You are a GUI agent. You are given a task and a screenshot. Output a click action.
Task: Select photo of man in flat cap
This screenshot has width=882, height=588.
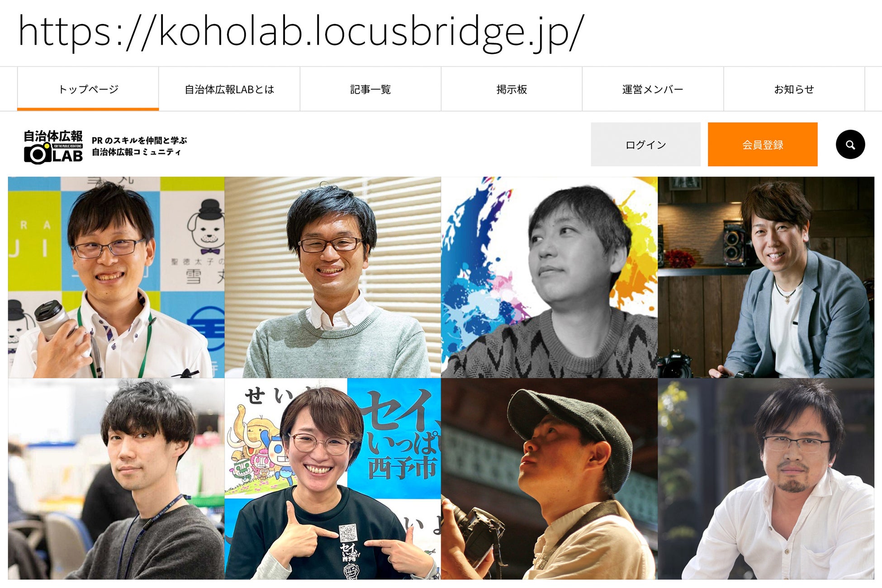(550, 479)
